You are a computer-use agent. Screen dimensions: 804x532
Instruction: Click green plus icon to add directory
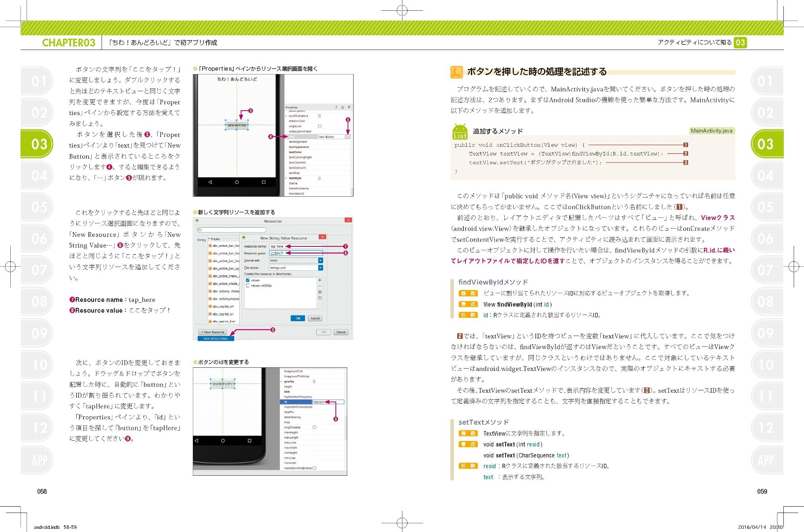[320, 280]
